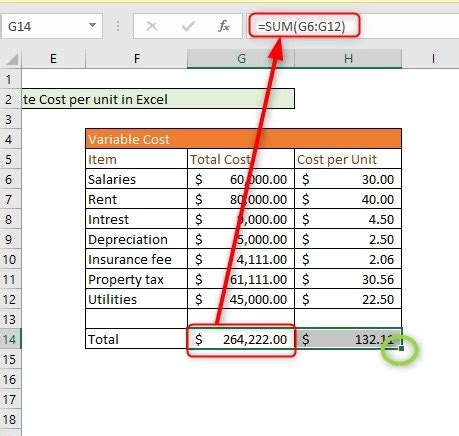Click the total cost per unit cell in row 14
This screenshot has width=459, height=436.
[x=348, y=339]
